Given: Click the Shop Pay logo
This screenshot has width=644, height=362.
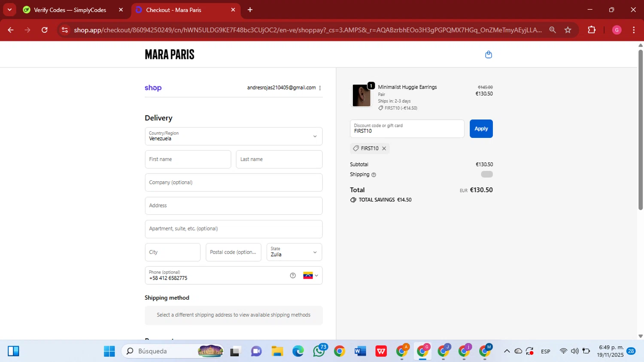Looking at the screenshot, I should click(153, 88).
